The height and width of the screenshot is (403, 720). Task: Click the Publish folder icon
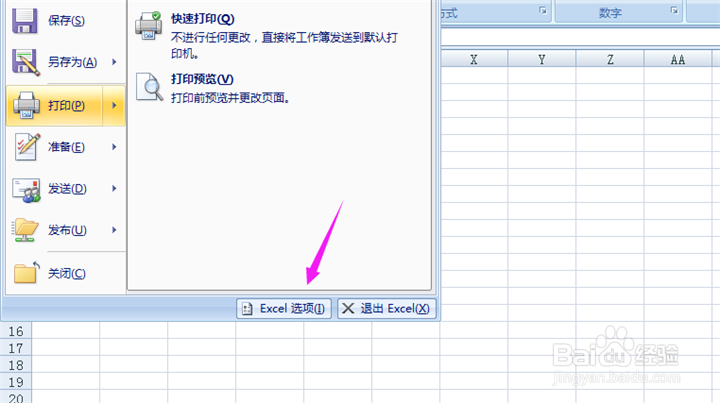point(25,230)
